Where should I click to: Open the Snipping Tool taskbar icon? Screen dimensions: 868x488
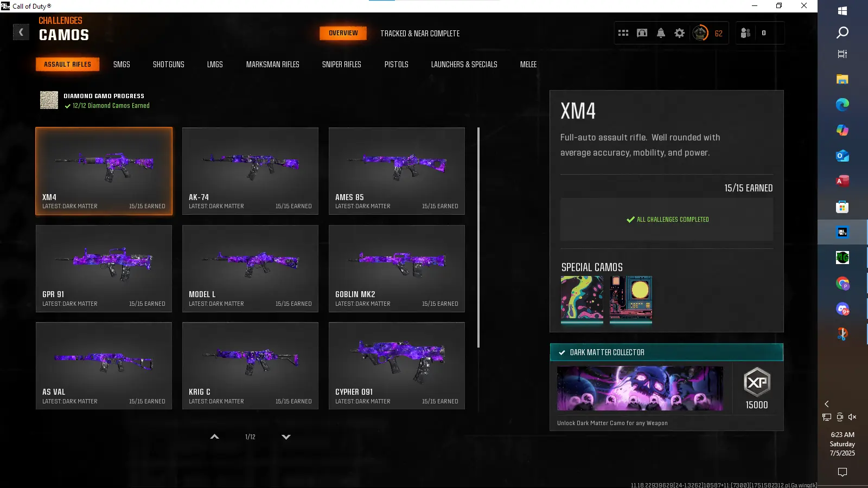point(843,334)
